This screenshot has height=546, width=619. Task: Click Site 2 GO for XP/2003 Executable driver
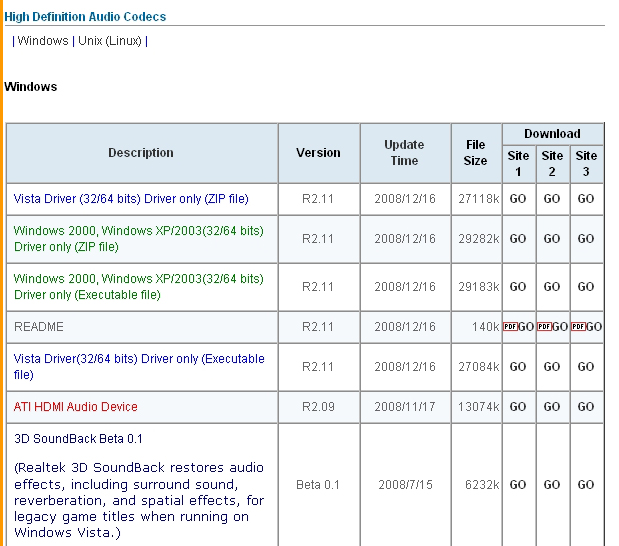(552, 287)
